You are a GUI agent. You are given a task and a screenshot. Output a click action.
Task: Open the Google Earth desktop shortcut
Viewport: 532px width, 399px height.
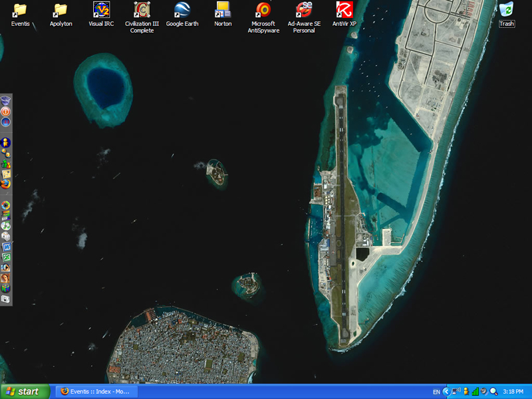point(182,10)
